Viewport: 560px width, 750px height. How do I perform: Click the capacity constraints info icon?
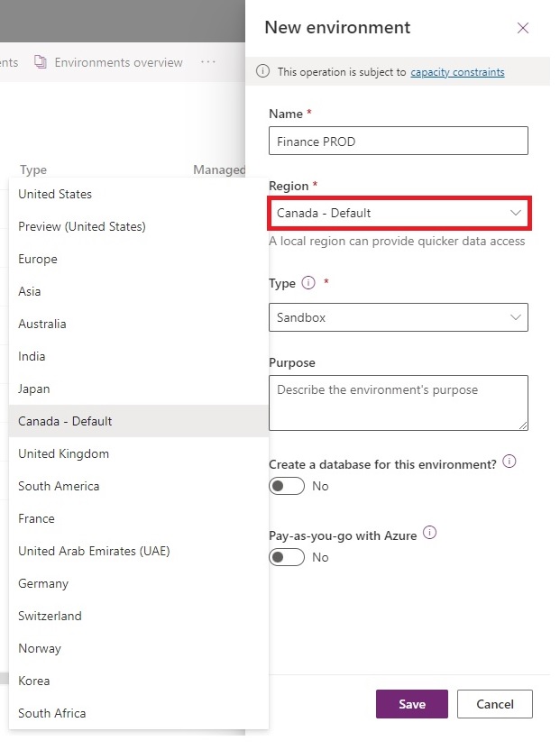tap(263, 72)
